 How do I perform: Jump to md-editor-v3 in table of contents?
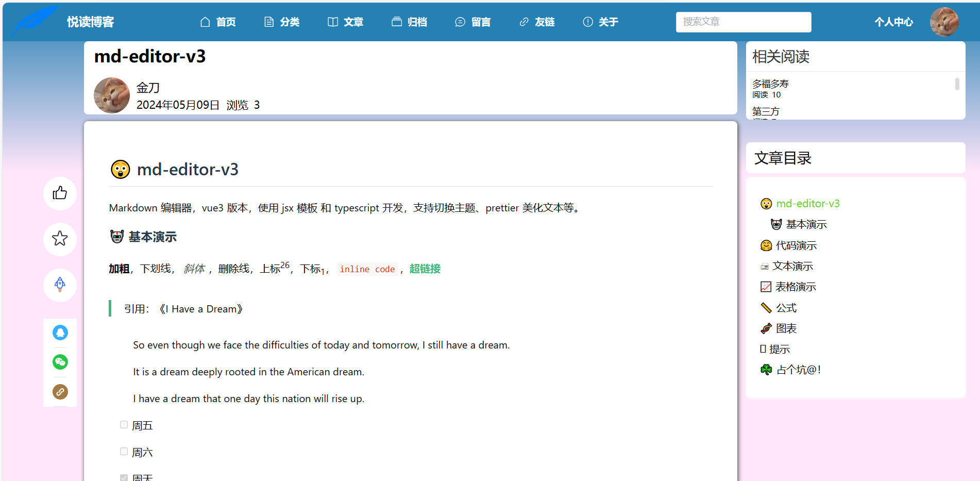(808, 204)
